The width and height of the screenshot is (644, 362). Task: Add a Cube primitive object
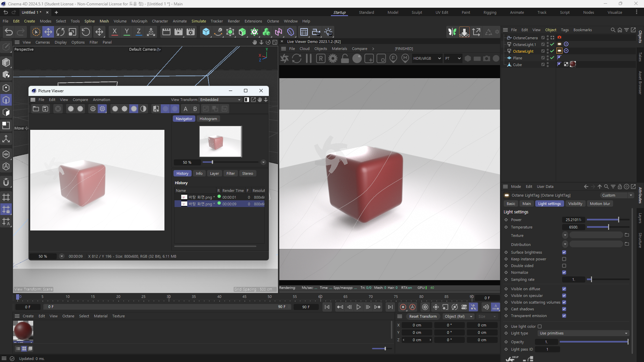click(206, 32)
